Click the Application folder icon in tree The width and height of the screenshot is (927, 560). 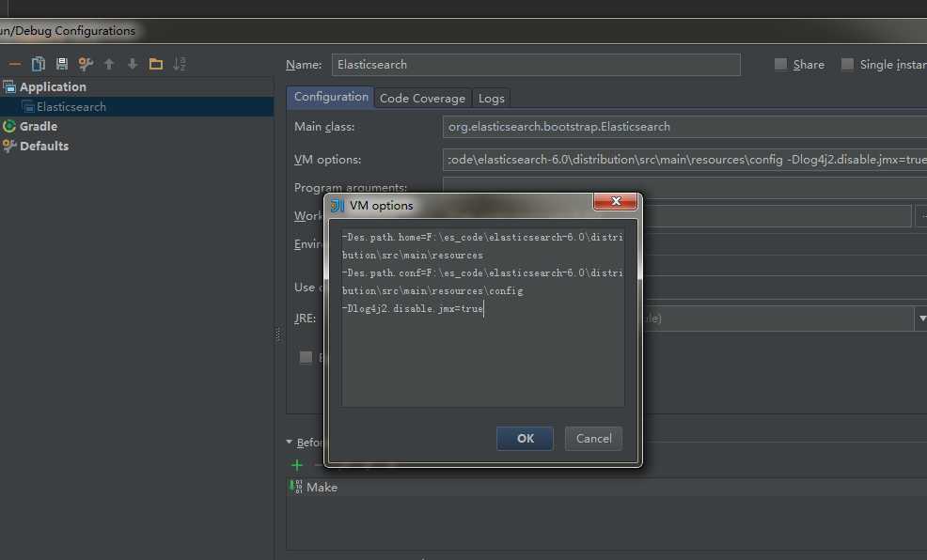(9, 86)
